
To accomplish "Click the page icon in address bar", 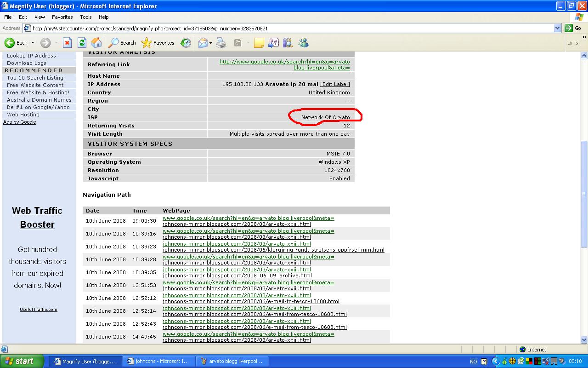I will pyautogui.click(x=27, y=28).
